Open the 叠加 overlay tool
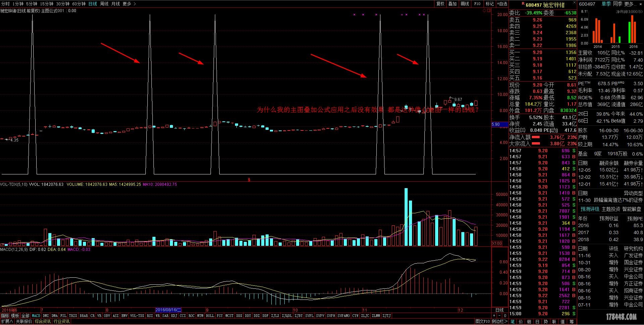The width and height of the screenshot is (644, 325). click(452, 4)
